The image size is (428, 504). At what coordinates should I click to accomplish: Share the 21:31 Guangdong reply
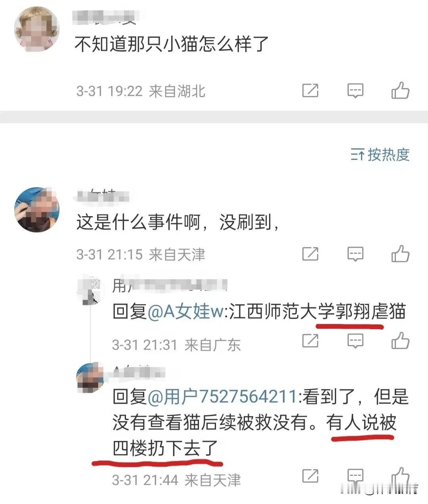pos(310,341)
